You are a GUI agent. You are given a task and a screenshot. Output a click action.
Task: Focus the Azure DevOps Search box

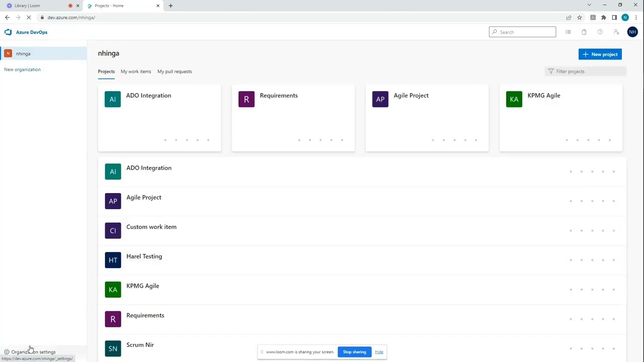(x=522, y=32)
